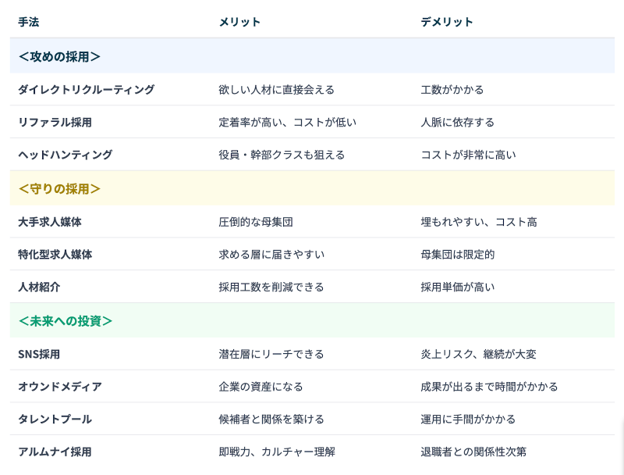Click the 人材紹介 row label

(x=39, y=287)
